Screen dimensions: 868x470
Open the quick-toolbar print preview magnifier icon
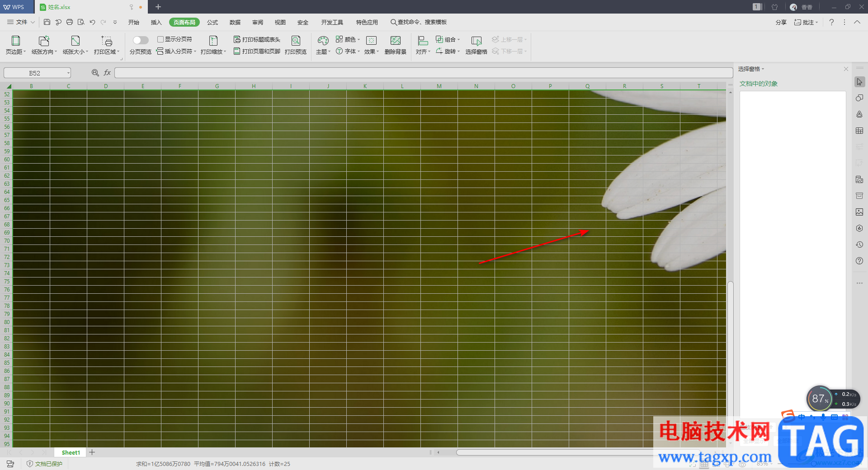81,22
